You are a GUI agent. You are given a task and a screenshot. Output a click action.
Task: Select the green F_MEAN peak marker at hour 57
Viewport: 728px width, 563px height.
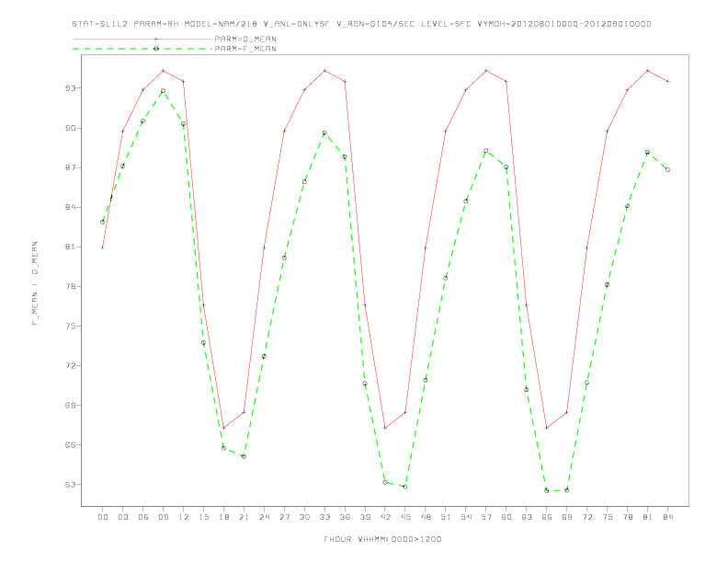click(x=486, y=151)
